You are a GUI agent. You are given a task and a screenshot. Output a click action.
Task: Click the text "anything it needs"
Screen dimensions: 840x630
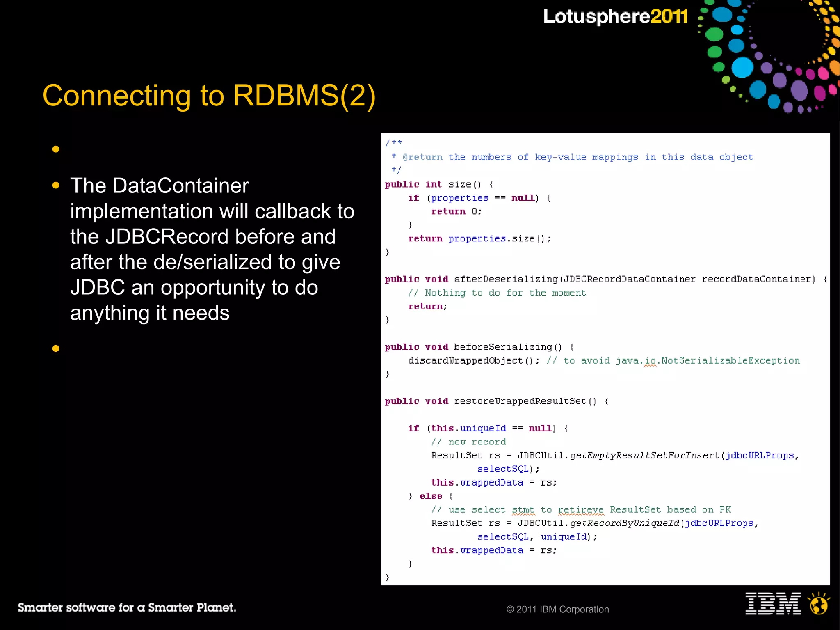[x=150, y=313]
